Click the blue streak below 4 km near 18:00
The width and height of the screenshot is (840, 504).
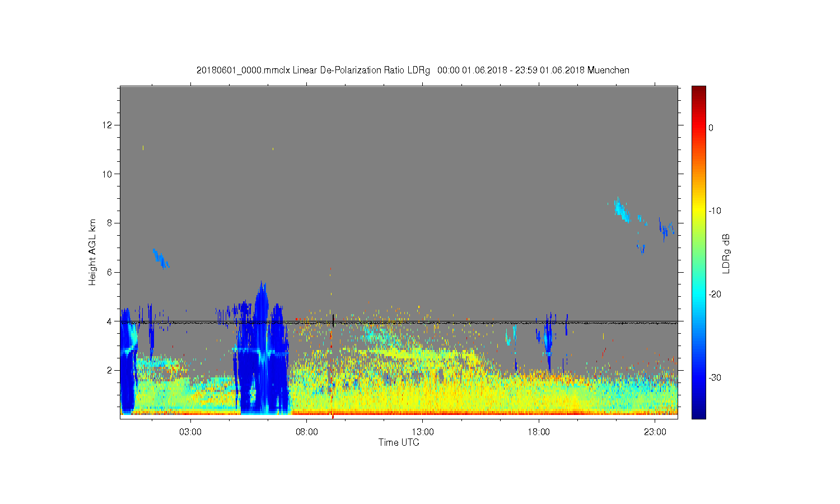pyautogui.click(x=548, y=342)
